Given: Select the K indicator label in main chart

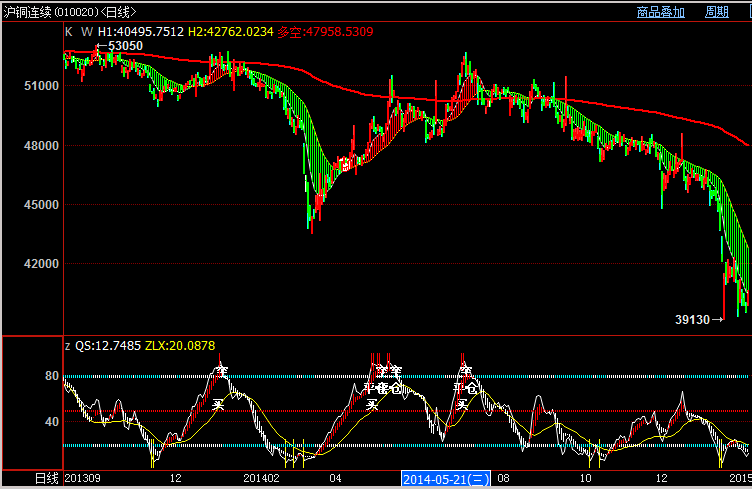Looking at the screenshot, I should (69, 32).
